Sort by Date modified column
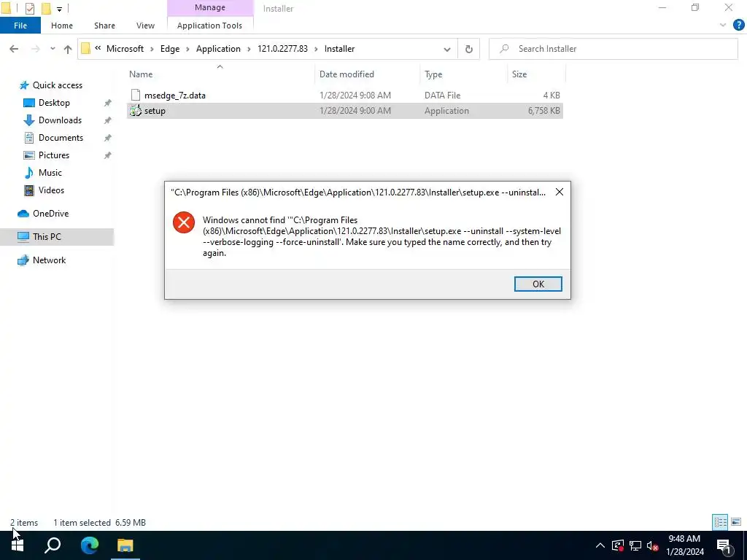Image resolution: width=747 pixels, height=560 pixels. point(347,74)
